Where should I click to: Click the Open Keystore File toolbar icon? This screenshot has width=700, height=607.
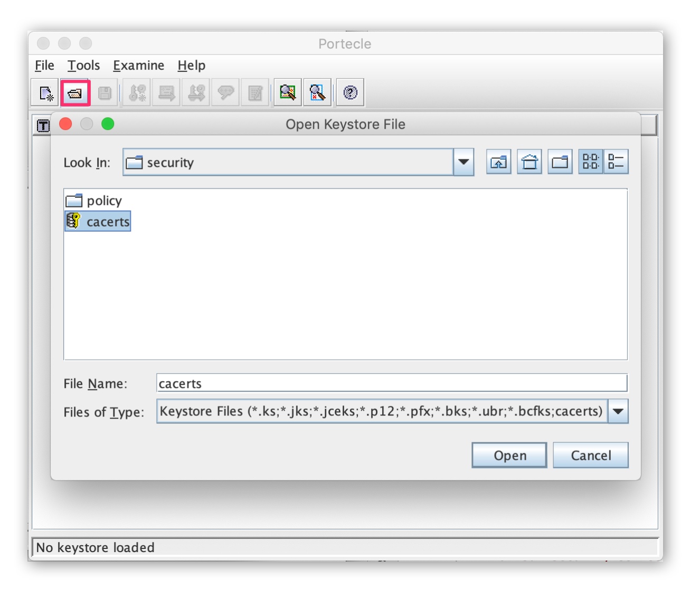pos(75,93)
